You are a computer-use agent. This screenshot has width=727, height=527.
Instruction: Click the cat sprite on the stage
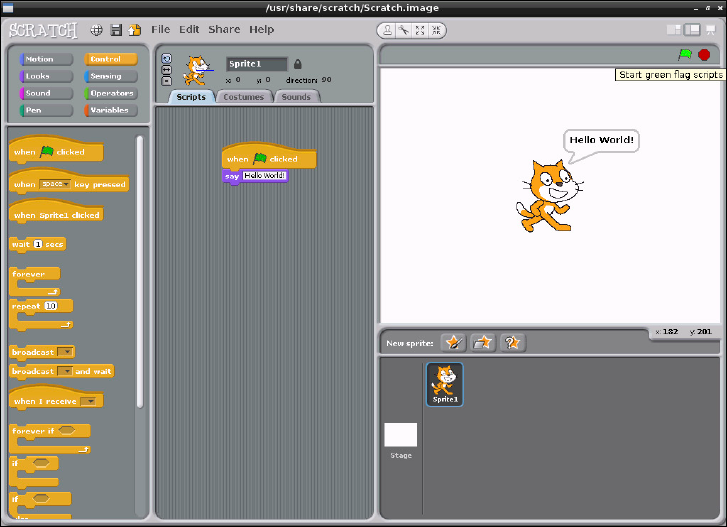point(549,196)
